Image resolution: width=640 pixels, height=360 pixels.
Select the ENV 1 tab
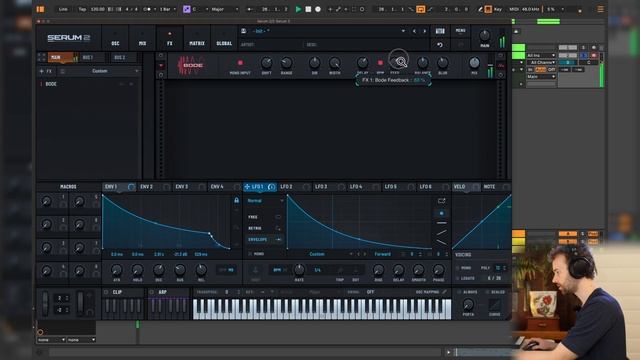(x=119, y=187)
